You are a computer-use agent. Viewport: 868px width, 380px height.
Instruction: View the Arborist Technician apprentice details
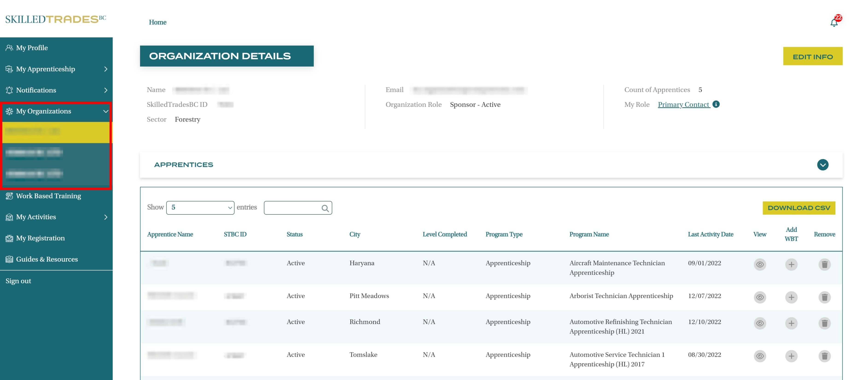[760, 297]
